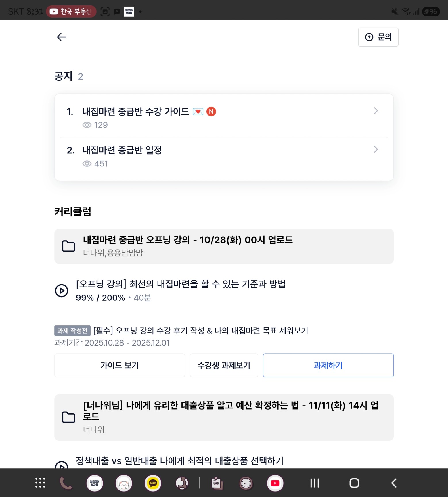Open the phone dialer icon
Screen dimensions: 448x497
(66, 483)
